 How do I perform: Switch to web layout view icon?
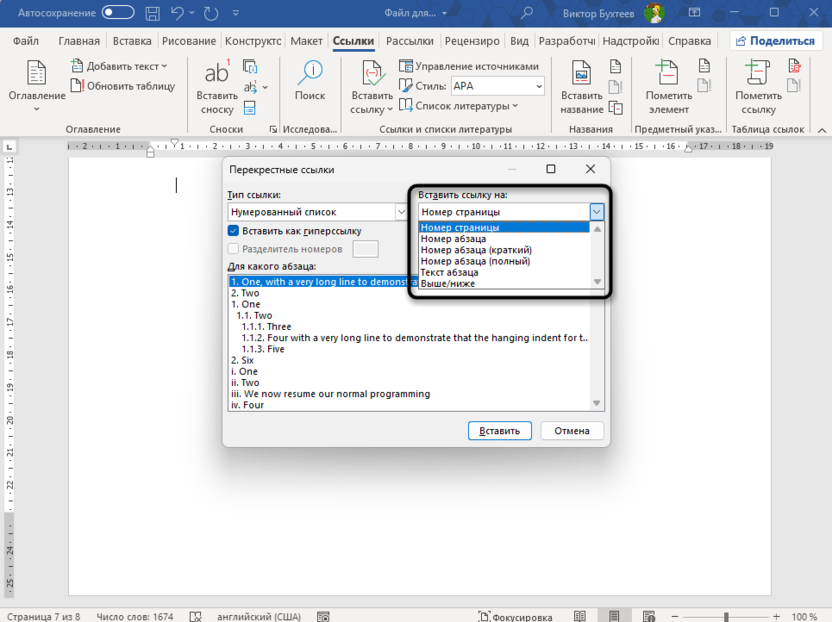[x=648, y=616]
